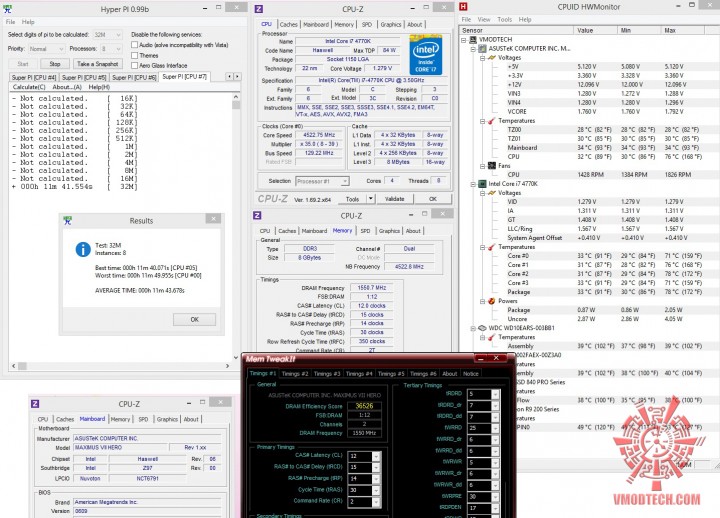Click the Tools button in CPU-Z
Screen dimensions: 720x518
click(352, 199)
